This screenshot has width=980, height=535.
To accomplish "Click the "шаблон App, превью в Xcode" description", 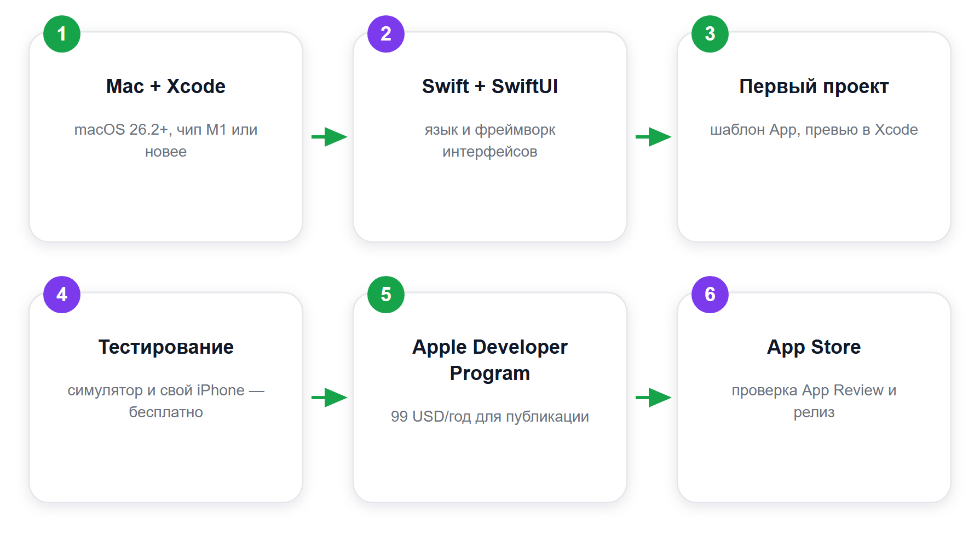I will (x=814, y=130).
